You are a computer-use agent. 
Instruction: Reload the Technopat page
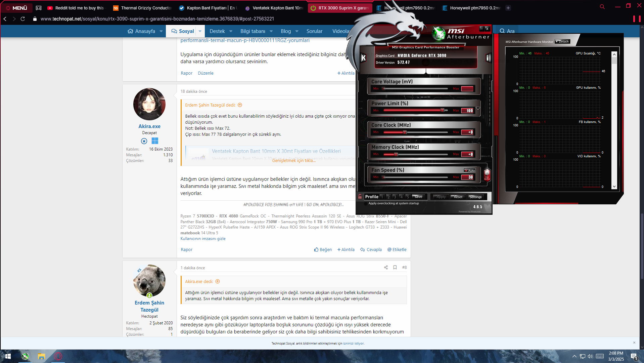[23, 19]
